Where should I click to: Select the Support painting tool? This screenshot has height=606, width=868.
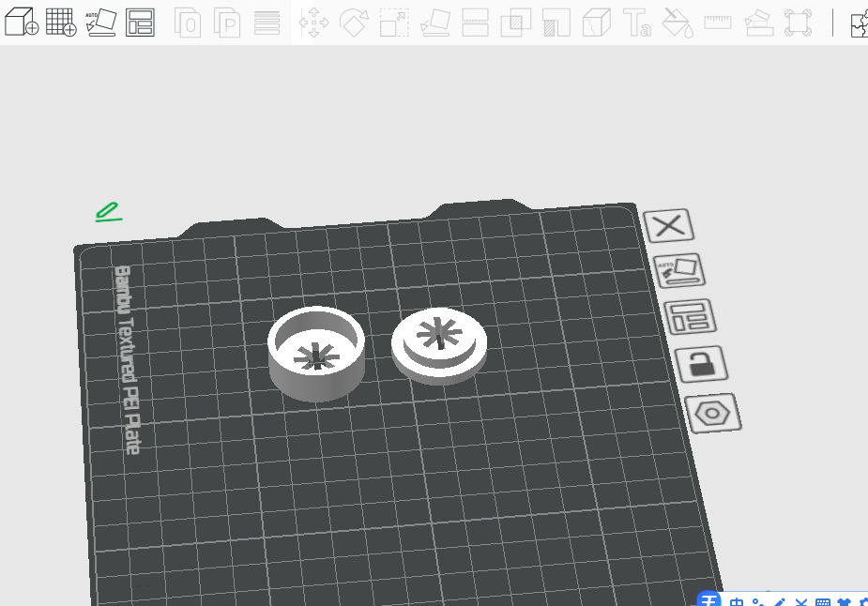click(556, 23)
